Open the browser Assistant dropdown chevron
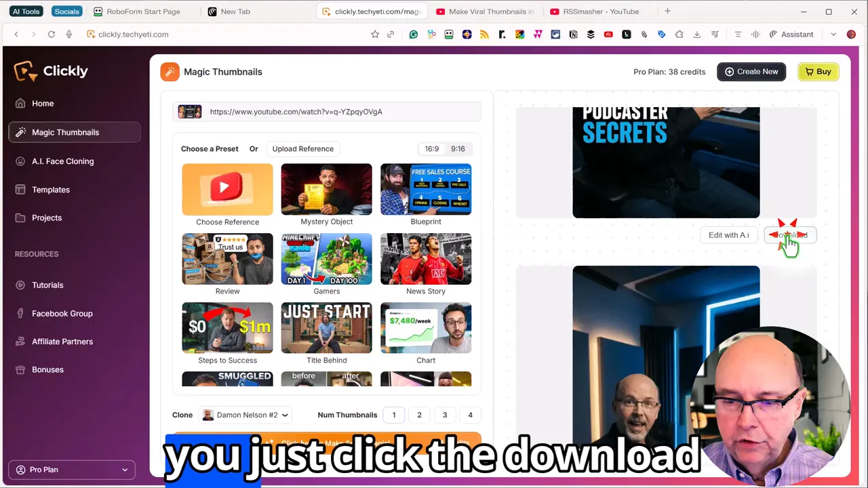Viewport: 868px width, 488px height. pos(833,34)
